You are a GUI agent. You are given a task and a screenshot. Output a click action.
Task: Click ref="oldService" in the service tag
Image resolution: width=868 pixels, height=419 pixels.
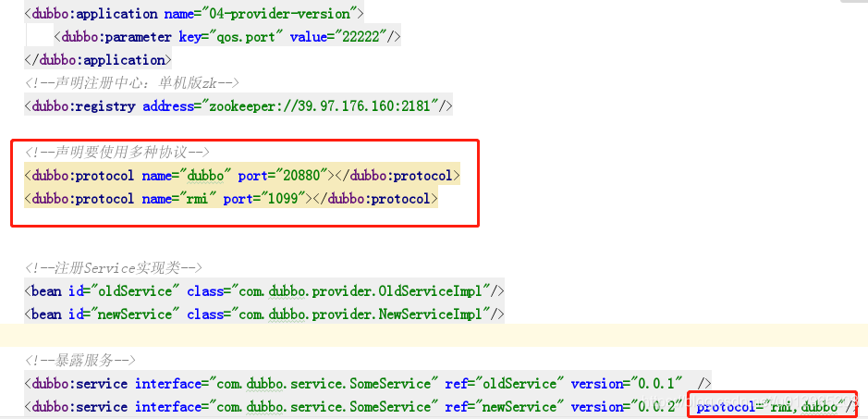click(x=504, y=384)
